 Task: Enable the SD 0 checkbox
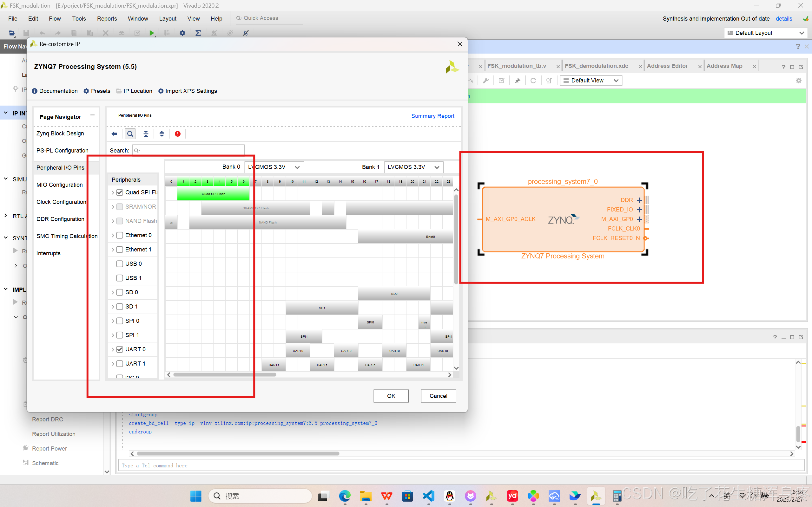(x=120, y=292)
